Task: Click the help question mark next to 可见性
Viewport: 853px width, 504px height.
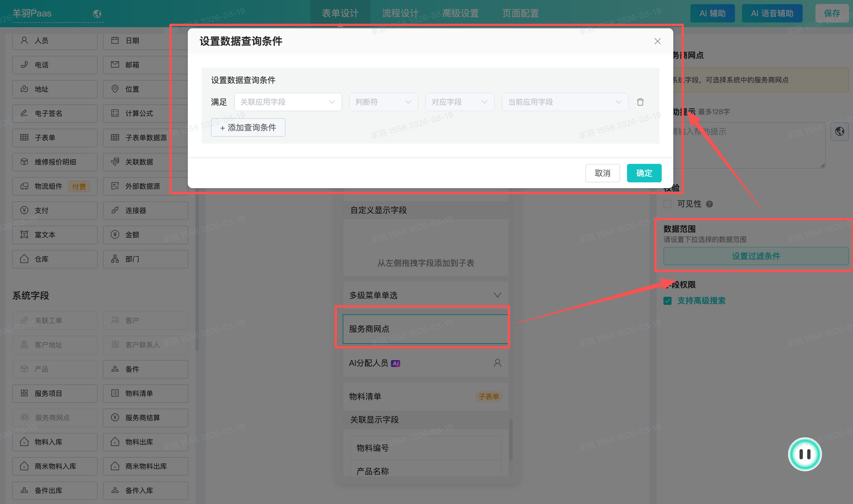Action: click(709, 204)
